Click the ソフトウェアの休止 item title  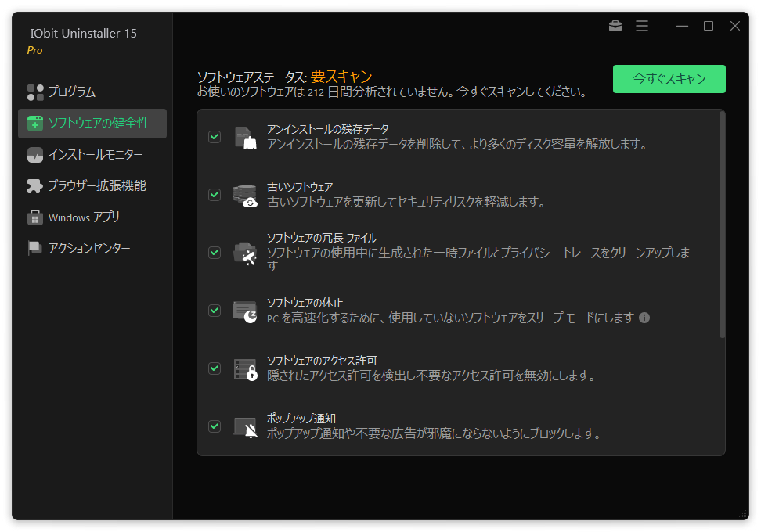point(305,303)
